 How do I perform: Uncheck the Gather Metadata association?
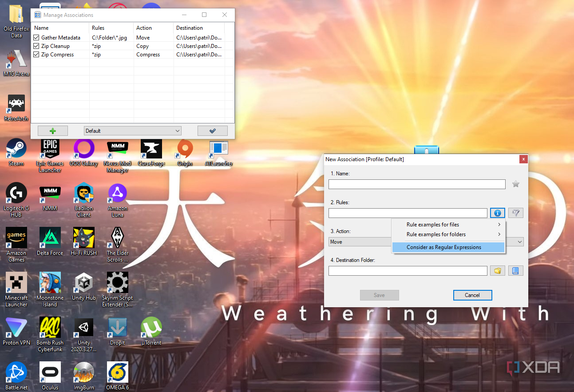click(x=36, y=38)
